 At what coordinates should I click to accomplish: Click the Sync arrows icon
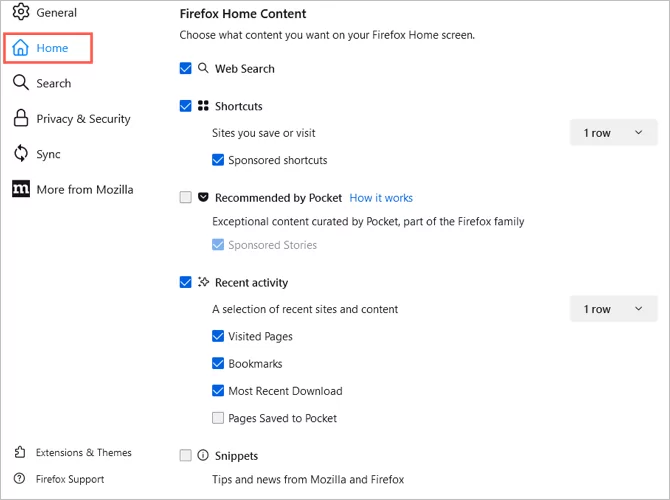pos(20,154)
